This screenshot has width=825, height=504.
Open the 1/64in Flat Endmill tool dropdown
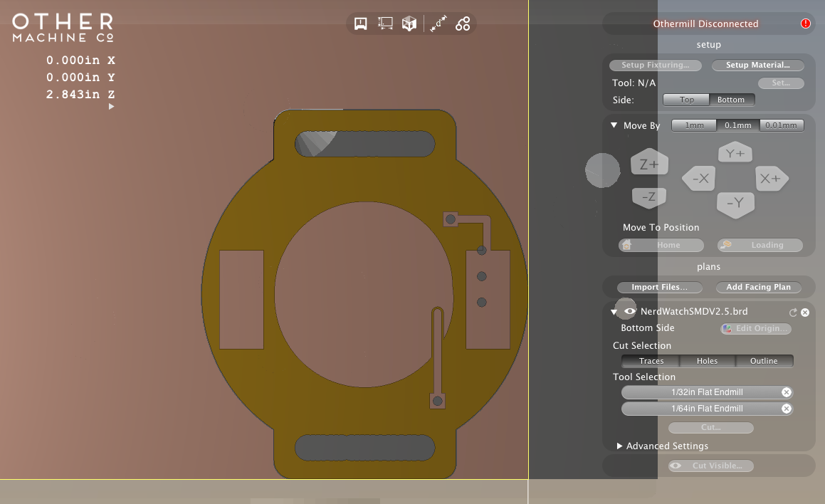click(x=707, y=408)
